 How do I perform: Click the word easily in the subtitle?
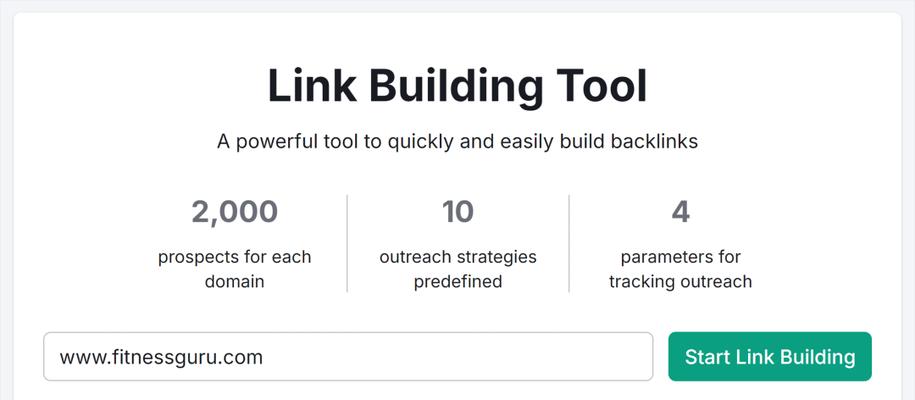point(516,142)
